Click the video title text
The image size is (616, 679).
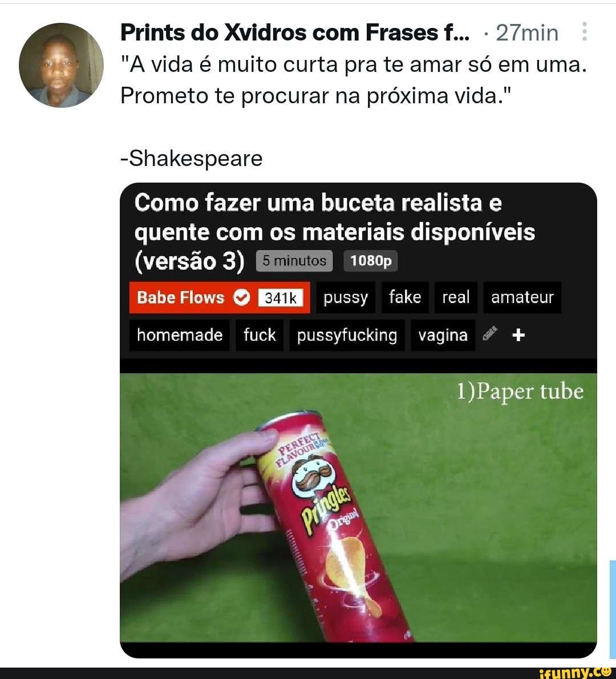(335, 232)
